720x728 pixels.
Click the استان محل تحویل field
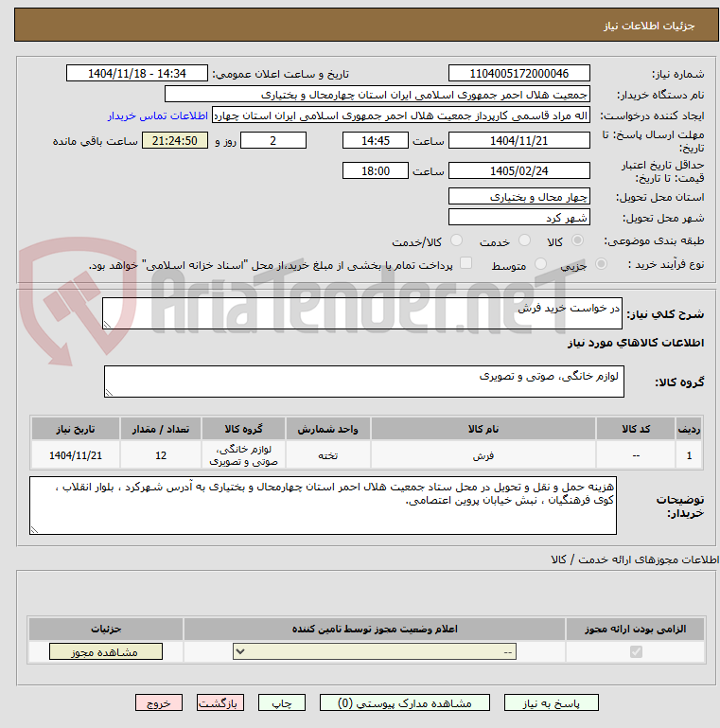(519, 196)
